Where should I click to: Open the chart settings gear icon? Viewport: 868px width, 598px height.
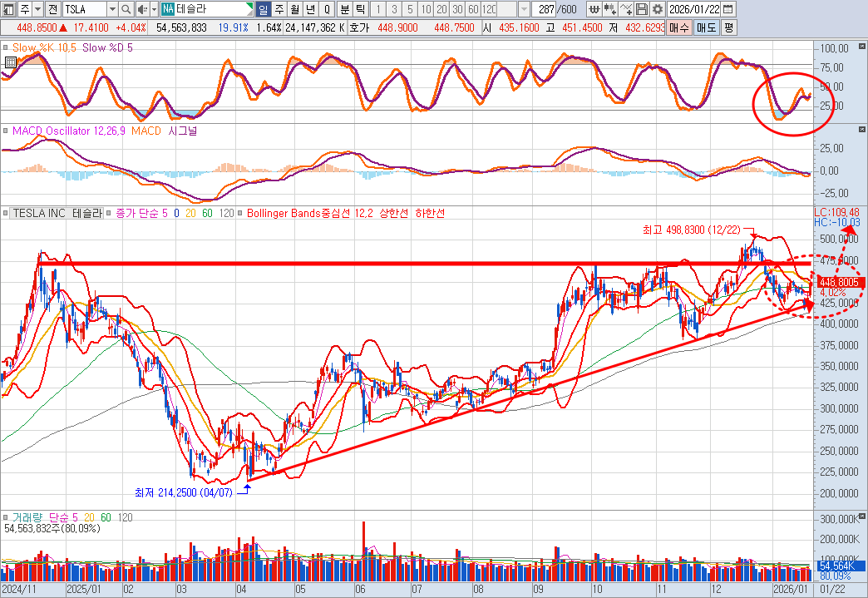[x=658, y=9]
